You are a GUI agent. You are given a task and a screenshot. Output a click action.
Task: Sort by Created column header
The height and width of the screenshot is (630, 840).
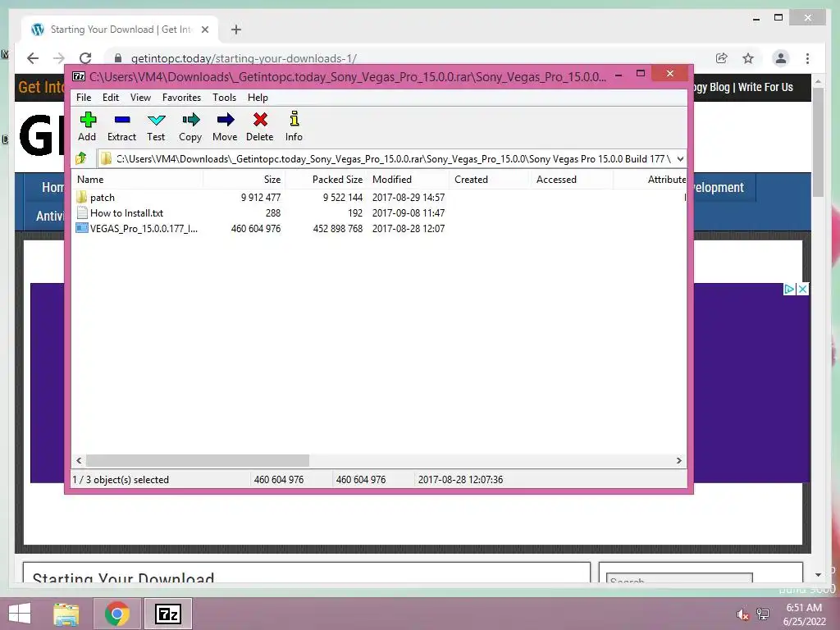(491, 180)
